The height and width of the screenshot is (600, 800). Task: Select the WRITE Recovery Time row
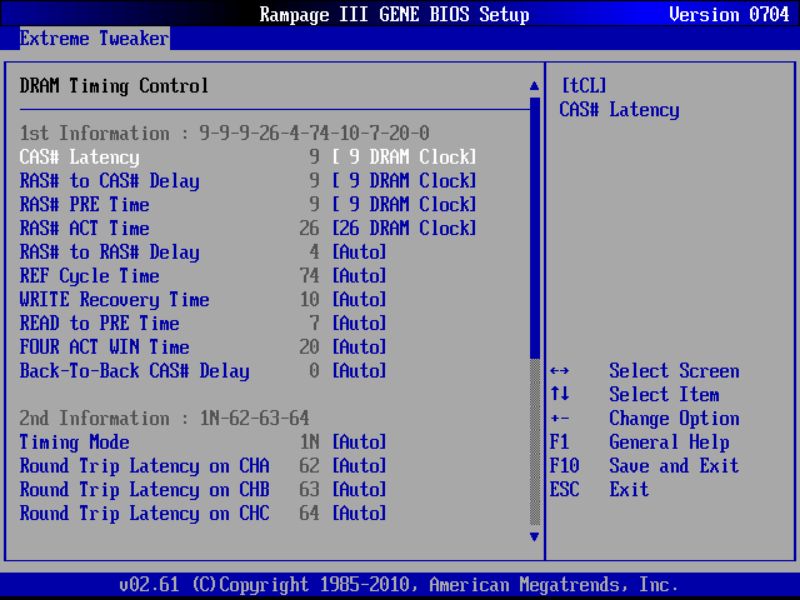click(x=114, y=299)
